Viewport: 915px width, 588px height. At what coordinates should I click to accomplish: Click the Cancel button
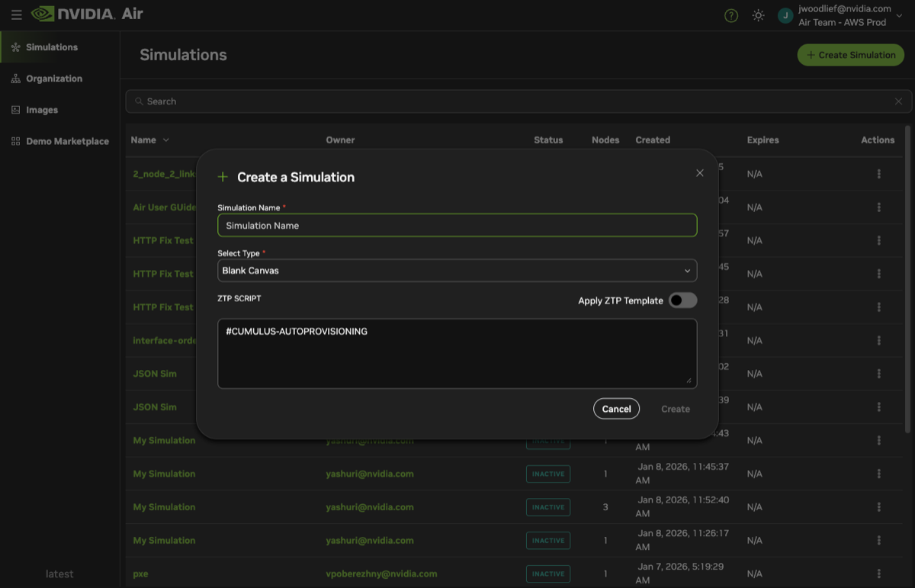point(616,409)
